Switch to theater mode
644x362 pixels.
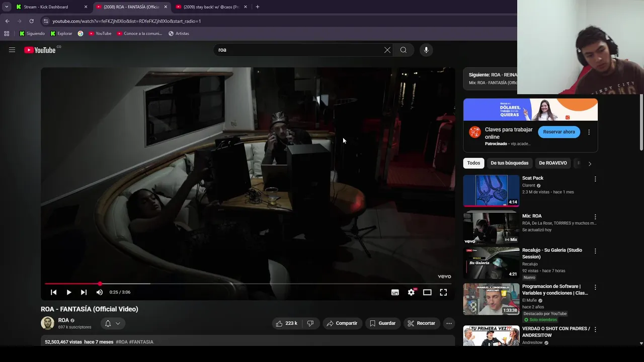pyautogui.click(x=427, y=292)
